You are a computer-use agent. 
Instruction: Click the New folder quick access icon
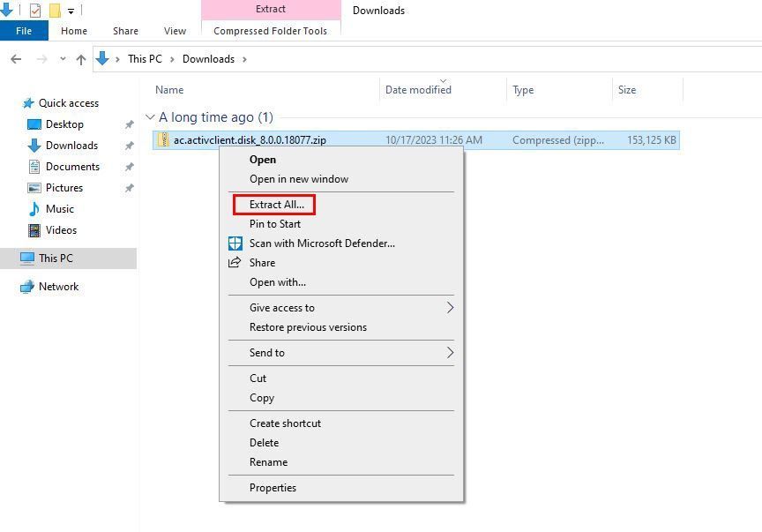55,10
